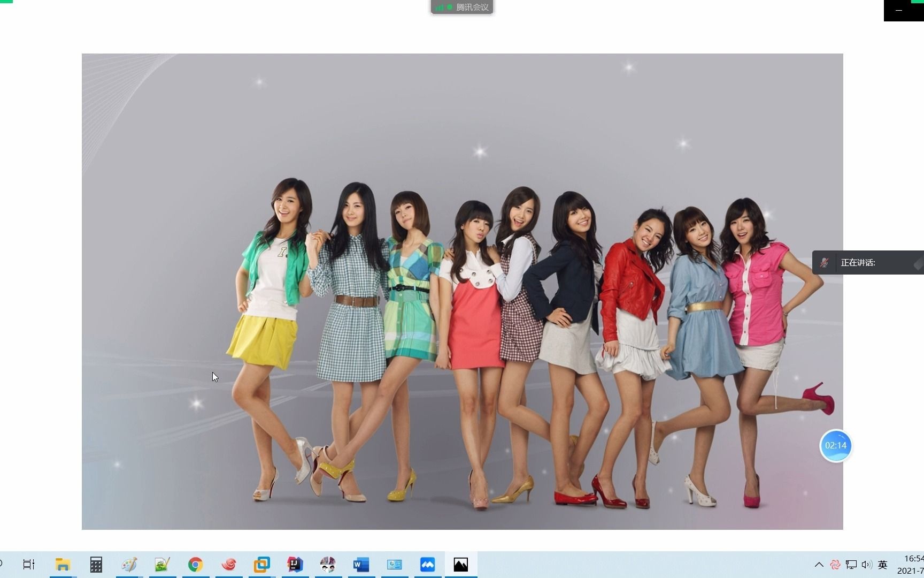The image size is (924, 578).
Task: Switch the 英 input method indicator
Action: (x=883, y=565)
